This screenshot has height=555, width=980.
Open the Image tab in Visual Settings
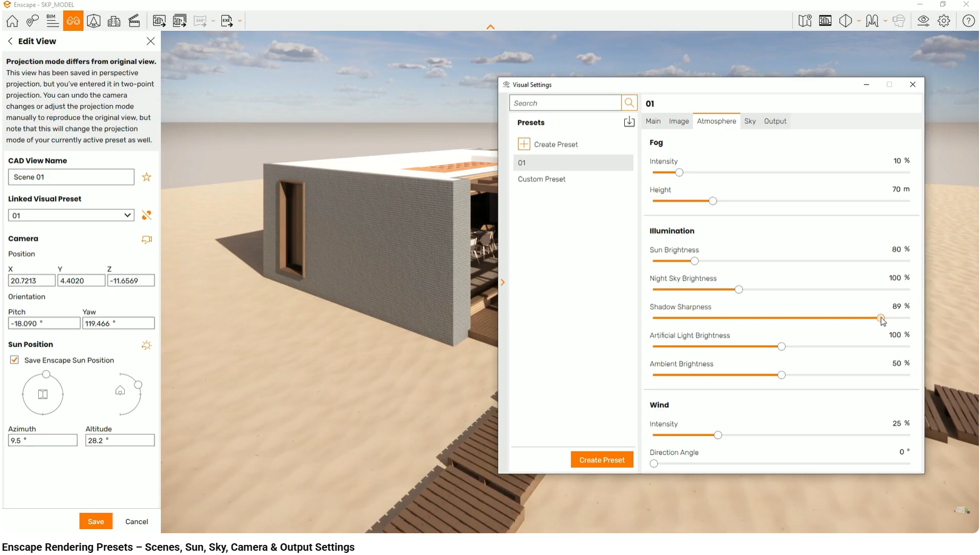(679, 121)
